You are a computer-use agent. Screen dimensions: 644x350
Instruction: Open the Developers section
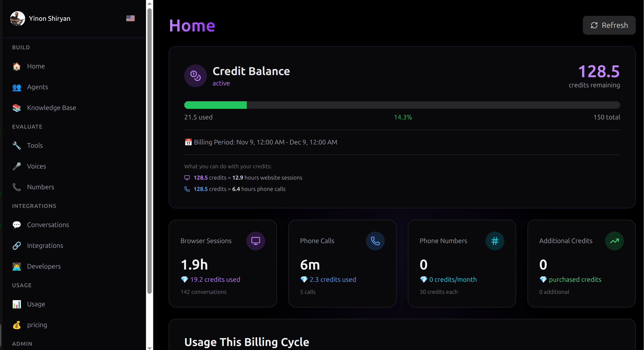(x=44, y=266)
